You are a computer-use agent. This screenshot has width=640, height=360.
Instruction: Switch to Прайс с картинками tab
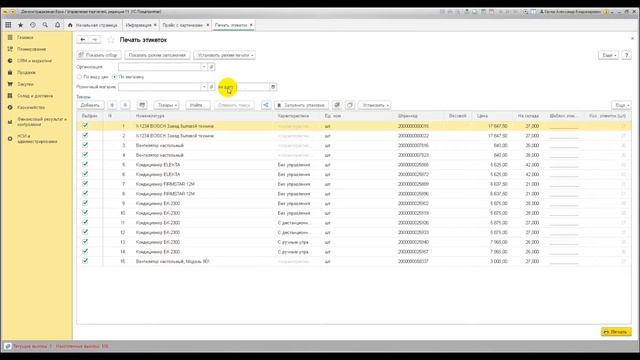[182, 25]
